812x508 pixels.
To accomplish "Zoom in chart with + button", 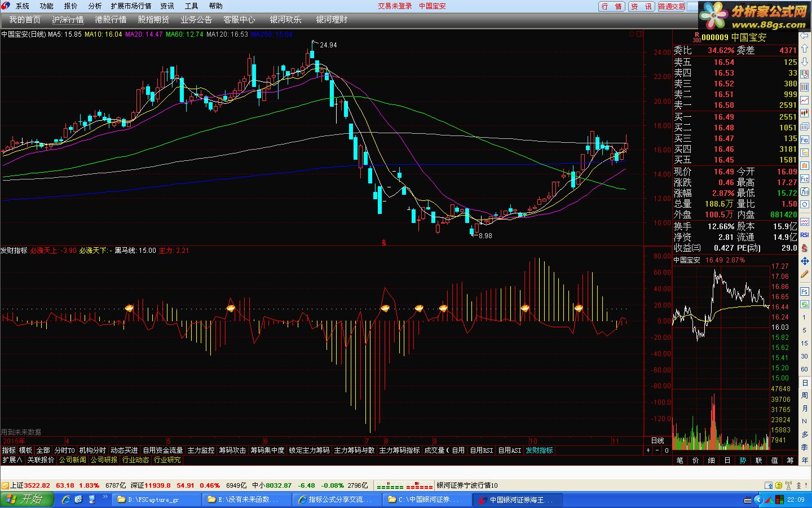I will click(x=648, y=450).
